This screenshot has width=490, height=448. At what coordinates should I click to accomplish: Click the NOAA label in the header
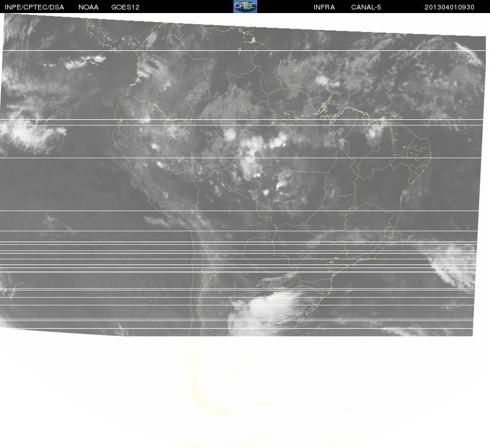(x=88, y=7)
